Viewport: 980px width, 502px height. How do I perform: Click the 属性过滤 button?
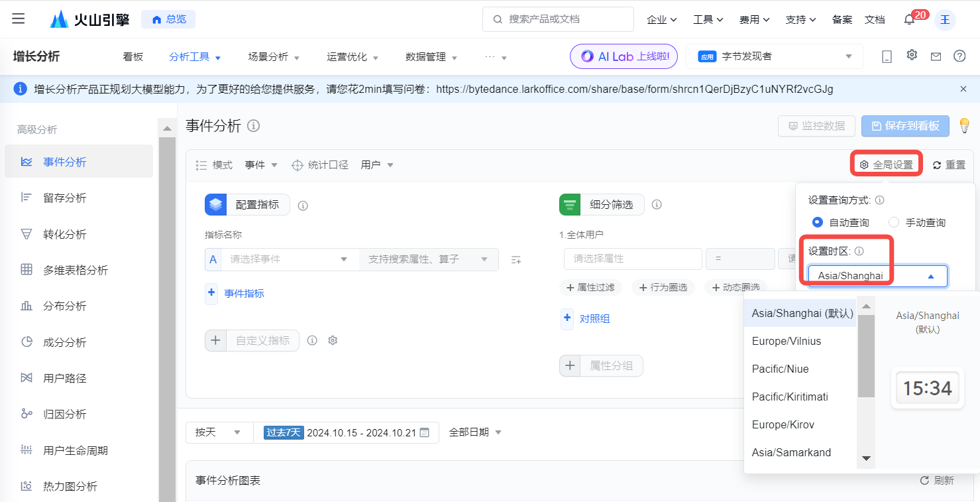[x=591, y=287]
